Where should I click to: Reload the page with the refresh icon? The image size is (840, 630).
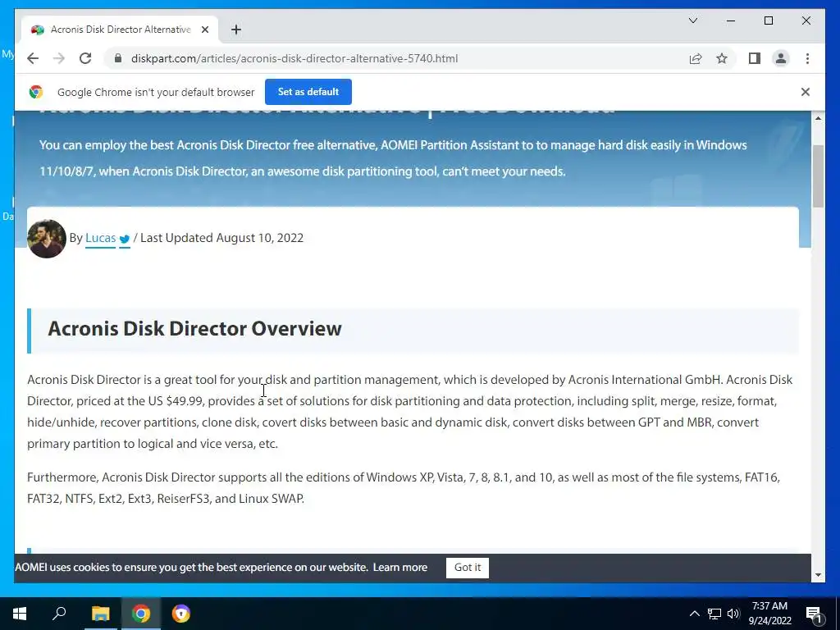pyautogui.click(x=85, y=58)
